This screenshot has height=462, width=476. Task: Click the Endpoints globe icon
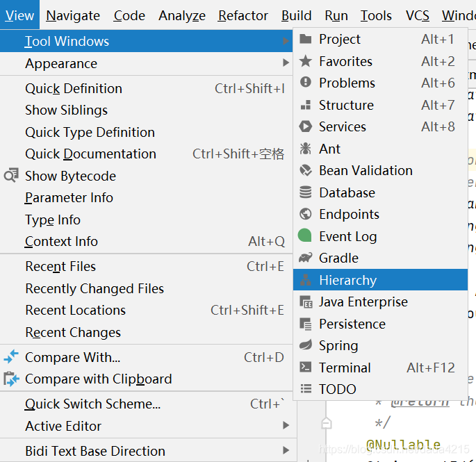[305, 214]
